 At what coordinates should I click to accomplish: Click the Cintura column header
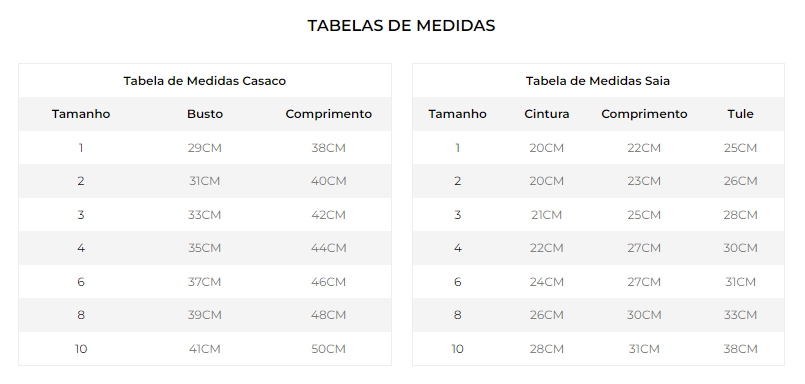[x=547, y=114]
